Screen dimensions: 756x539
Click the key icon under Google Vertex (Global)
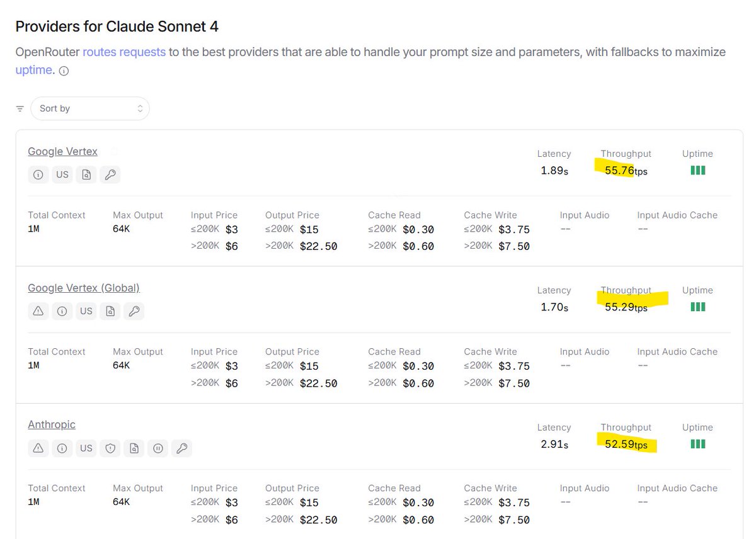coord(134,311)
